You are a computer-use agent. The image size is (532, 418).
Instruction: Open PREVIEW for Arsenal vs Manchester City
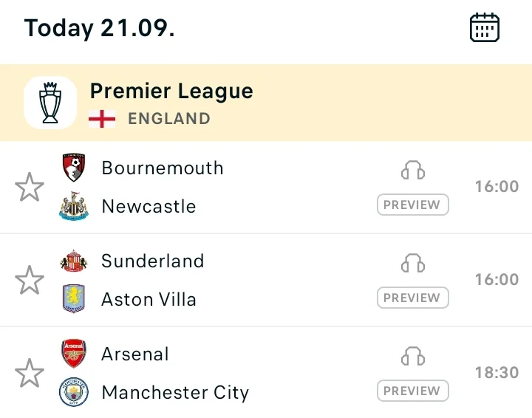pyautogui.click(x=413, y=391)
